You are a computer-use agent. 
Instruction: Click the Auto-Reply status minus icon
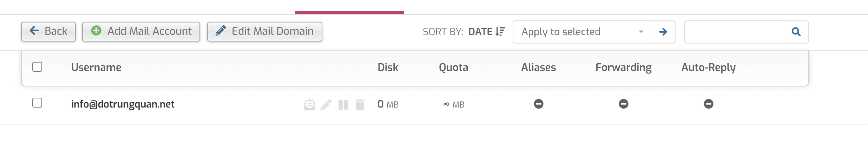(x=709, y=104)
